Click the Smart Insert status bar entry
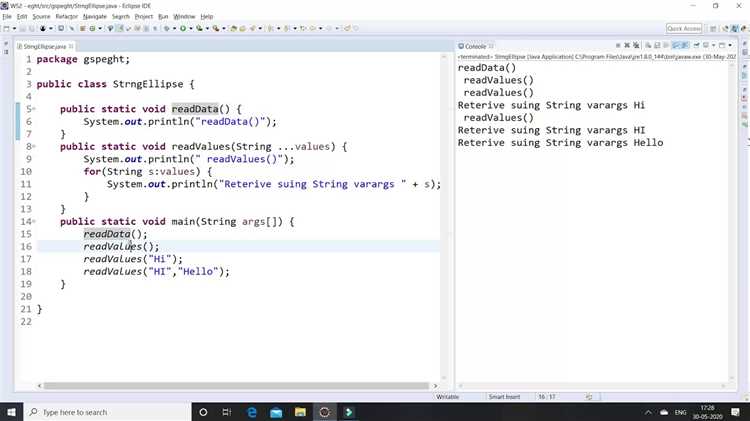Screen dimensions: 750x421 504,397
